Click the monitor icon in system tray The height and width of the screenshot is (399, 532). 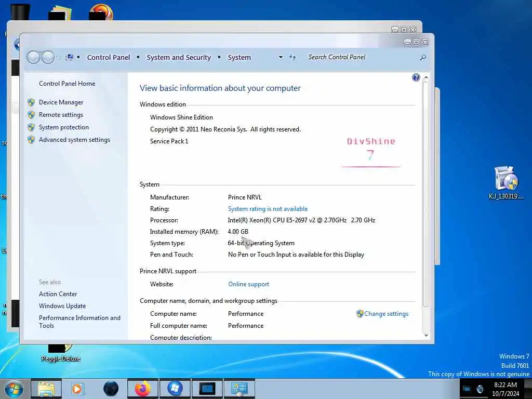(x=467, y=389)
